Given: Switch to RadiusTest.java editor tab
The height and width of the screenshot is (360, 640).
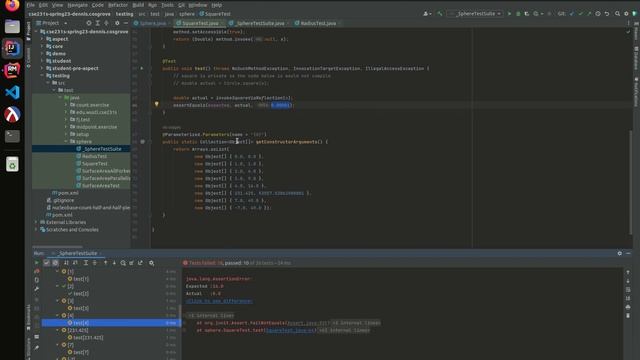Looking at the screenshot, I should point(318,23).
